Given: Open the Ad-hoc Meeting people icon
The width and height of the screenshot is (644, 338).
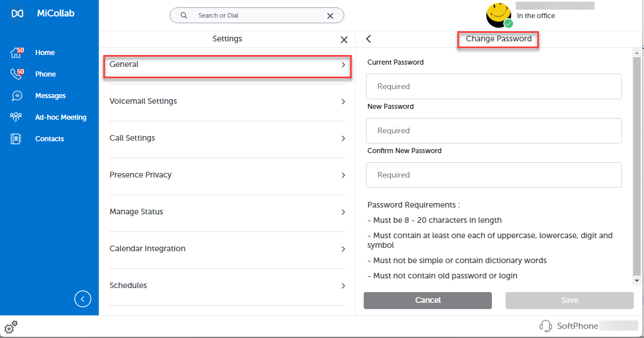Looking at the screenshot, I should [16, 117].
